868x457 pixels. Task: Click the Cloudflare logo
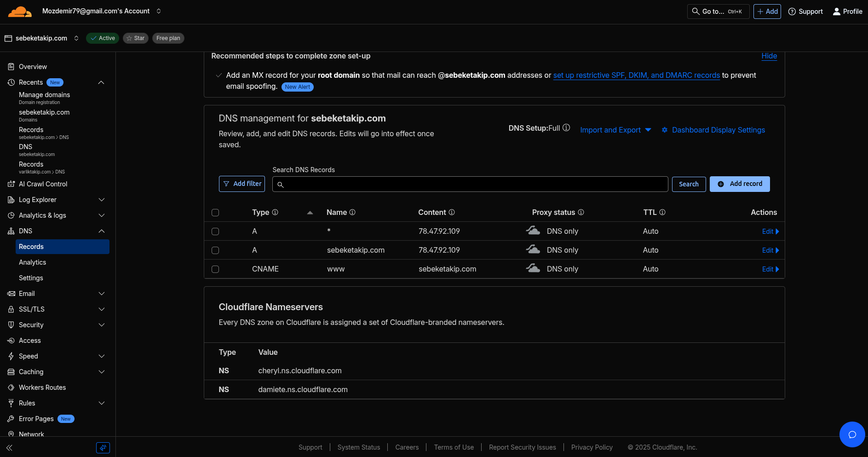(20, 12)
